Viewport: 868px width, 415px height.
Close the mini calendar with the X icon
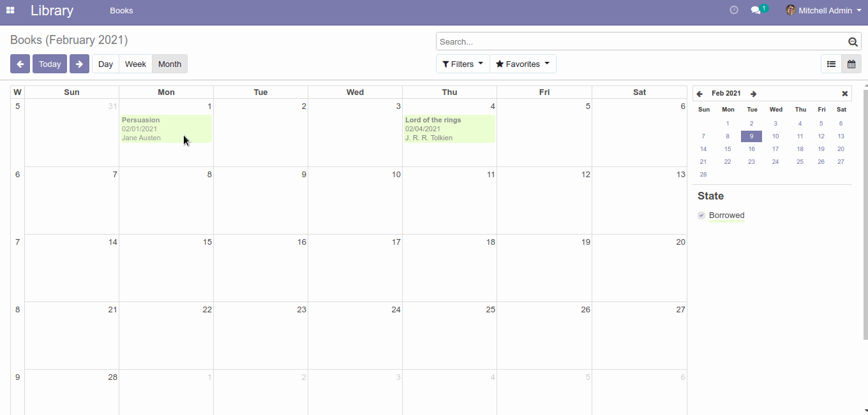(x=844, y=94)
